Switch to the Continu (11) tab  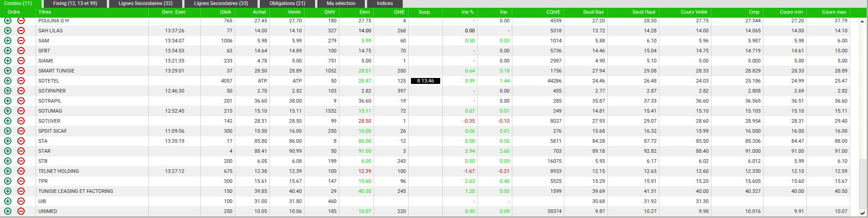[x=21, y=3]
